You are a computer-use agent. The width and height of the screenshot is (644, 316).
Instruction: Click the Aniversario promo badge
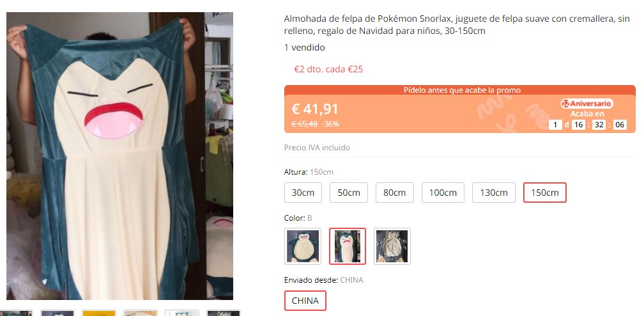click(x=587, y=104)
